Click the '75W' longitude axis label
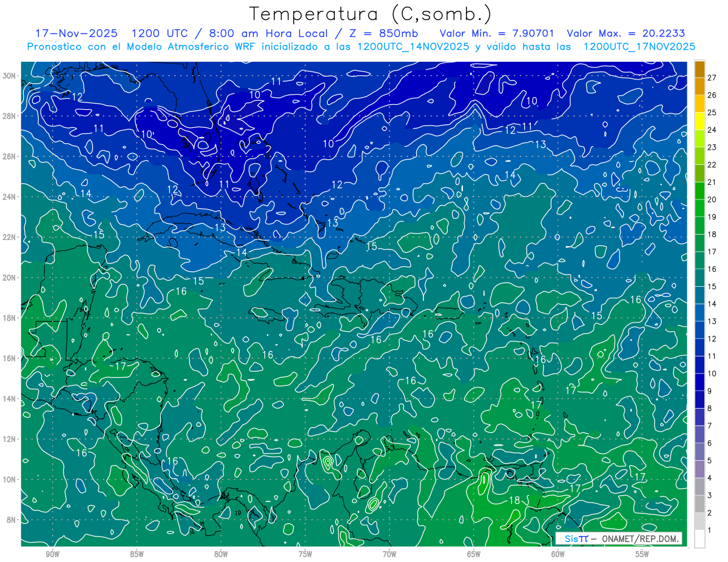Image resolution: width=728 pixels, height=562 pixels. [305, 555]
